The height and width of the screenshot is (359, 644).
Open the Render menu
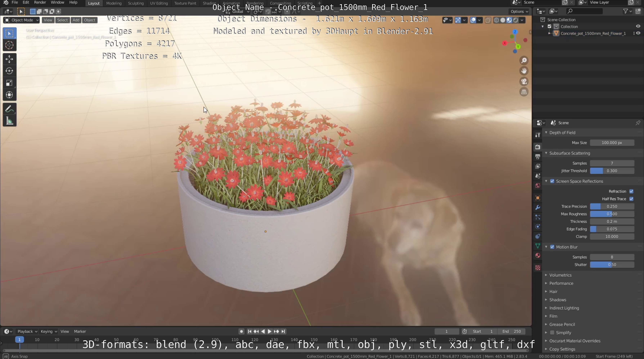(40, 3)
